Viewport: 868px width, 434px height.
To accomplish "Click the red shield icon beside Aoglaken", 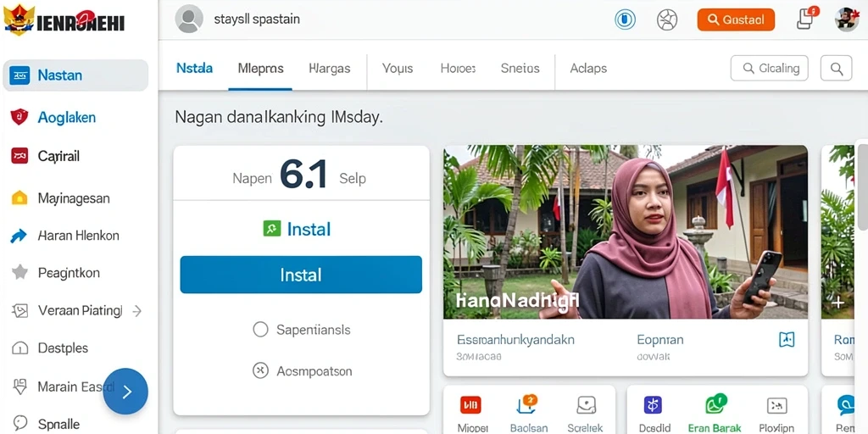I will (19, 117).
